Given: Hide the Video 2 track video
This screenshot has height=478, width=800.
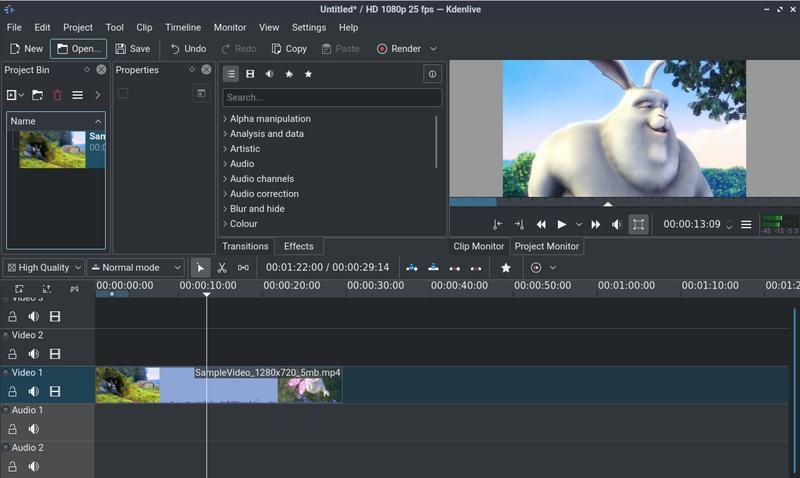Looking at the screenshot, I should tap(55, 354).
